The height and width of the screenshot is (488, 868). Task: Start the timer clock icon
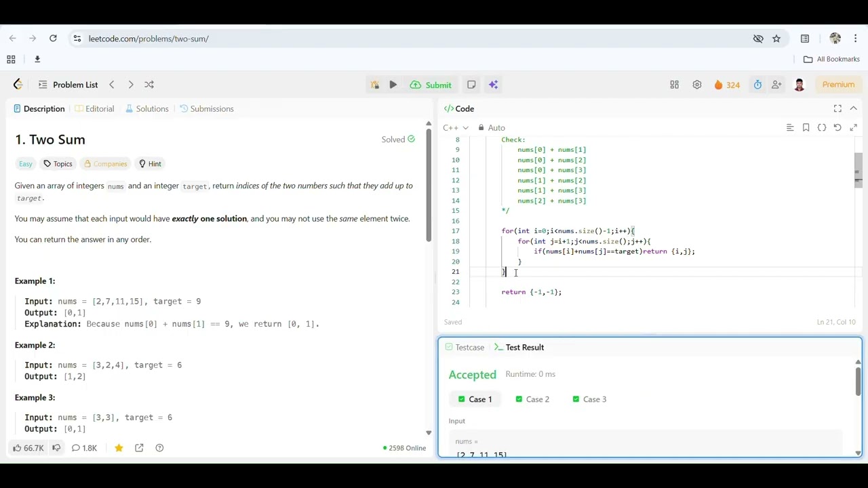[x=757, y=85]
